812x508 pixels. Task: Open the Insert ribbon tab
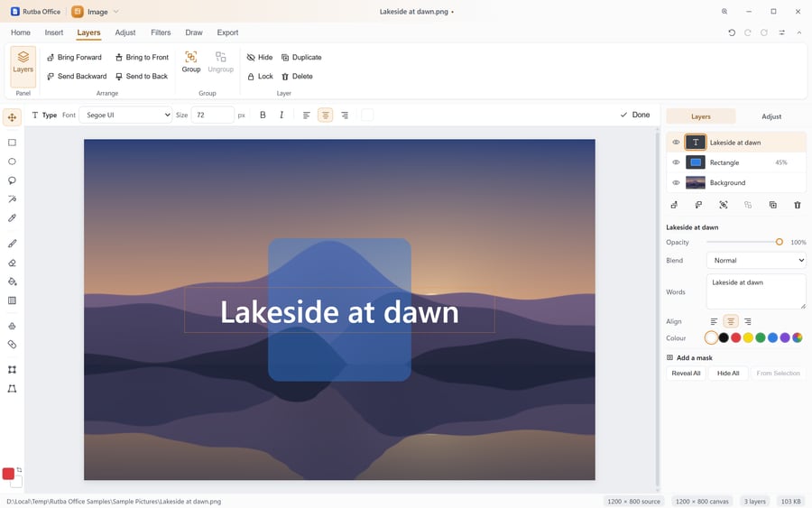[54, 32]
